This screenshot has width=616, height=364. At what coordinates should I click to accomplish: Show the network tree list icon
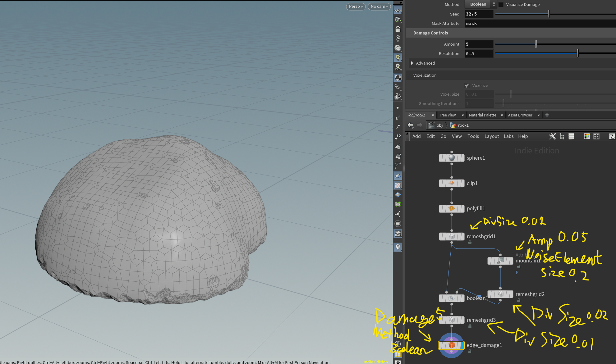pos(562,136)
